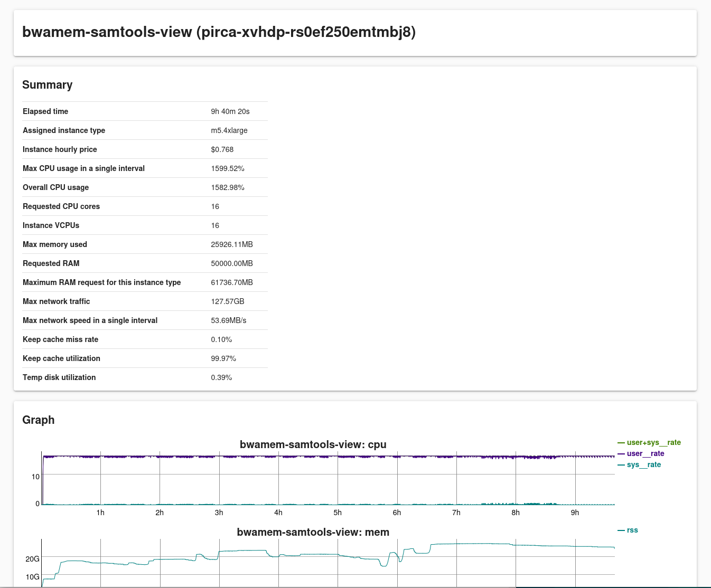Screen dimensions: 711x588
Task: Select the Graph section heading
Action: tap(38, 420)
